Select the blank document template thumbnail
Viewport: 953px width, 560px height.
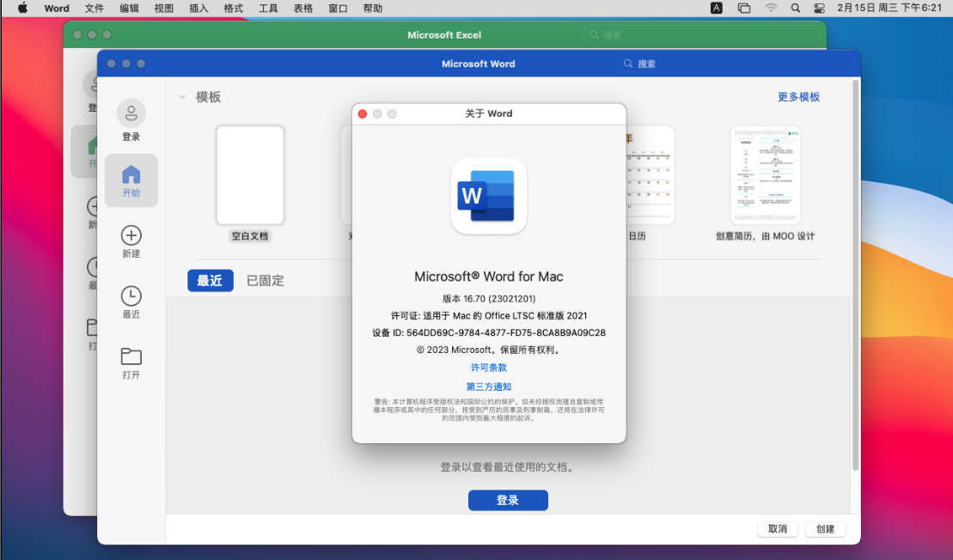[250, 175]
